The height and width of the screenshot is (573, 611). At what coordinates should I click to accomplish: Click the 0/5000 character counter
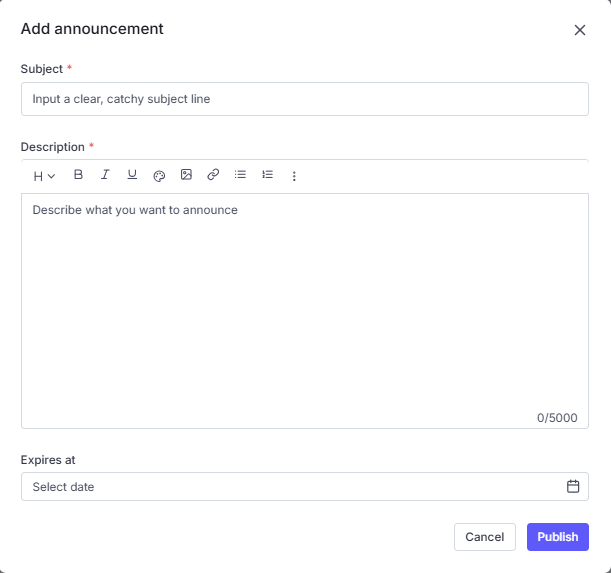[x=557, y=418]
